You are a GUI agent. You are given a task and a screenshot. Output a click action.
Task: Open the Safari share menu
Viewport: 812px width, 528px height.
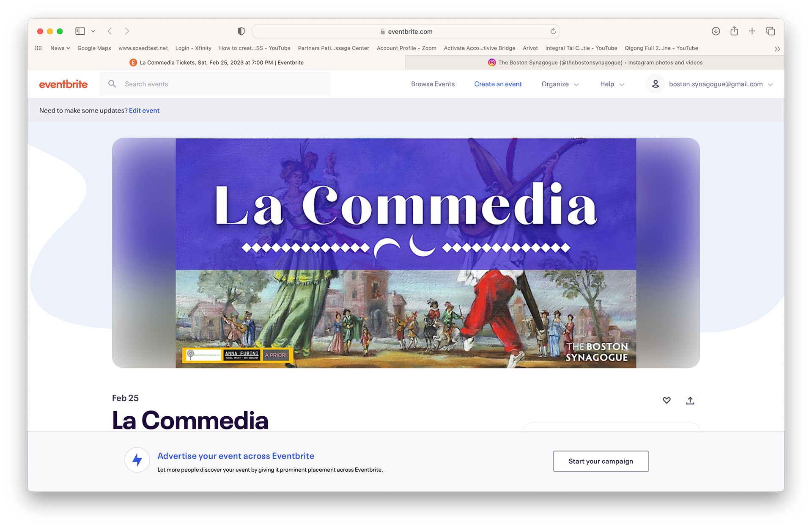coord(734,31)
